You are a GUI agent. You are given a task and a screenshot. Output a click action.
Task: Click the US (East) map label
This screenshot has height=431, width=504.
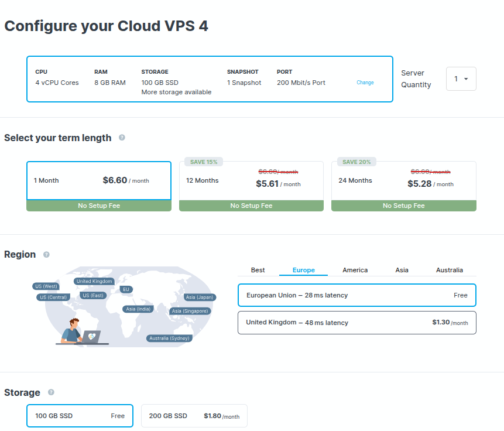[x=93, y=295]
